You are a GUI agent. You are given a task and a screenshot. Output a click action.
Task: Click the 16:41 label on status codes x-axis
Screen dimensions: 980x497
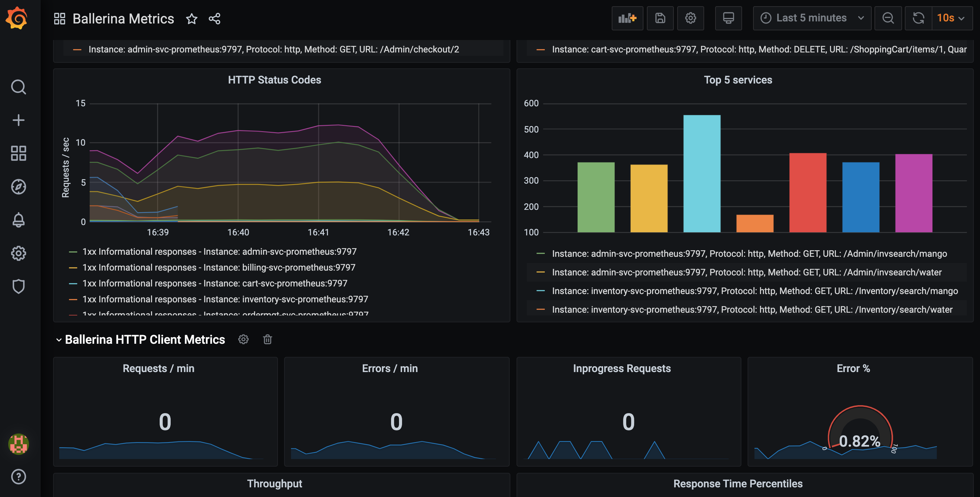318,232
